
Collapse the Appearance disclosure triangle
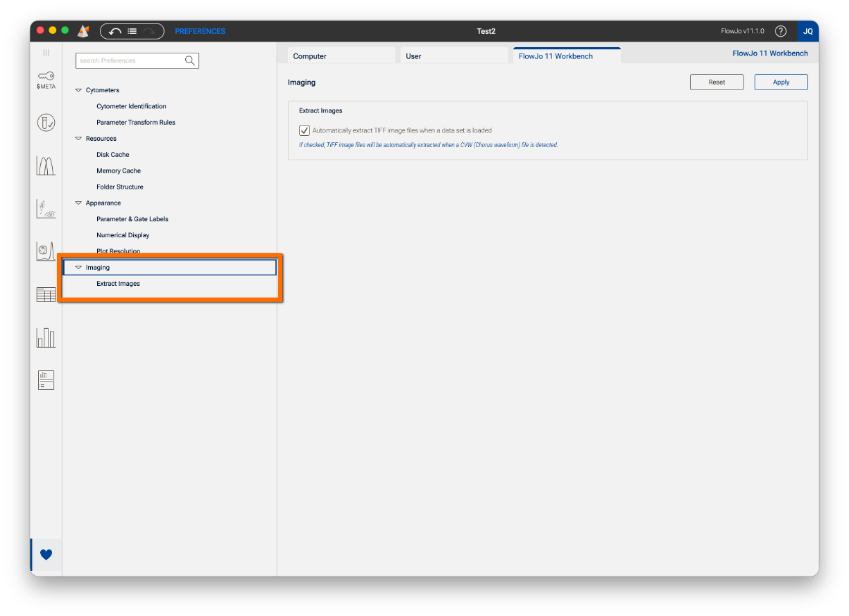[x=78, y=203]
